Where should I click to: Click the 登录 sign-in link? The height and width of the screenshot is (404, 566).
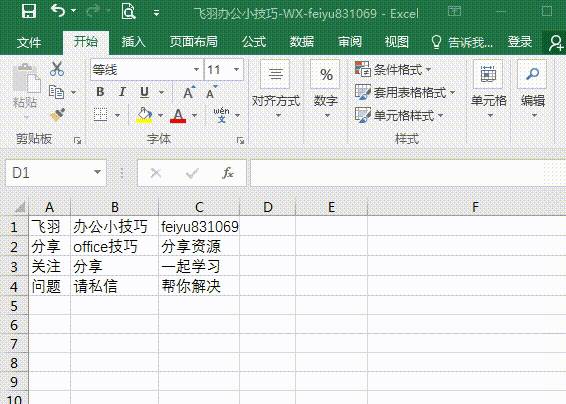(519, 42)
